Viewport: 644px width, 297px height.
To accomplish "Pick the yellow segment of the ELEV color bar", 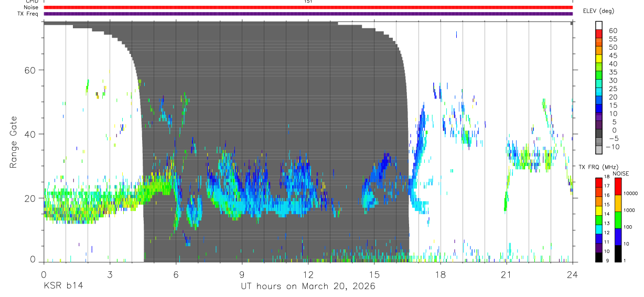I will 599,59.
